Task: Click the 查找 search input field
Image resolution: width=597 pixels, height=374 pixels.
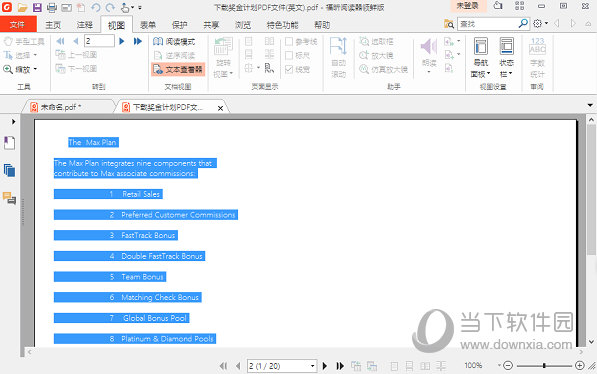Action: [488, 24]
